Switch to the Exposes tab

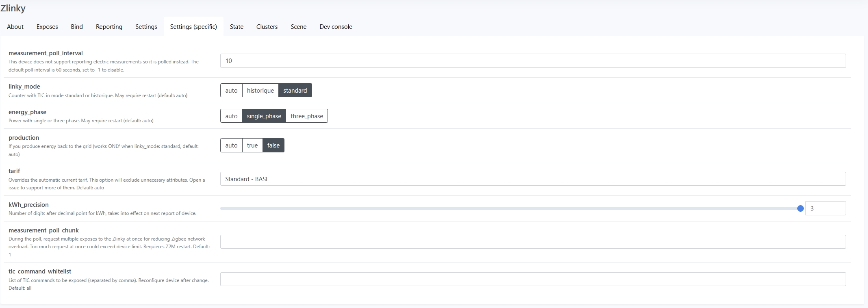(x=47, y=27)
